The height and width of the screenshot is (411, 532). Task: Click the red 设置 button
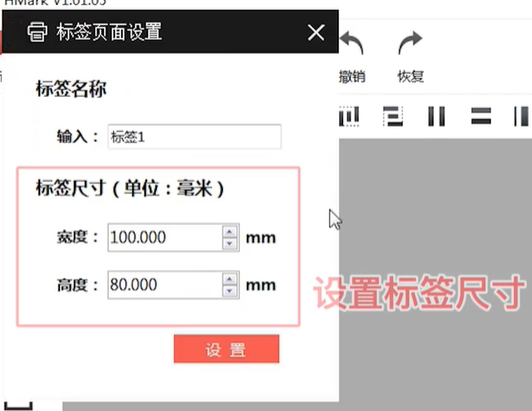[x=226, y=349]
